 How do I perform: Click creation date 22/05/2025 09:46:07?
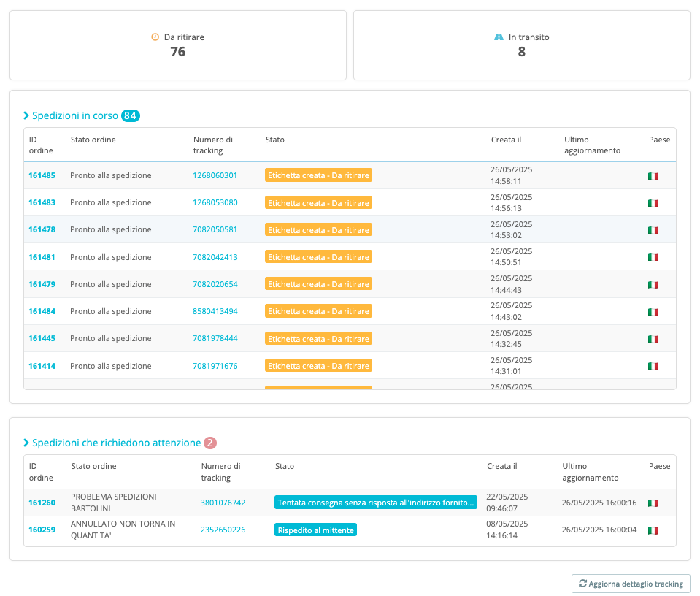507,503
